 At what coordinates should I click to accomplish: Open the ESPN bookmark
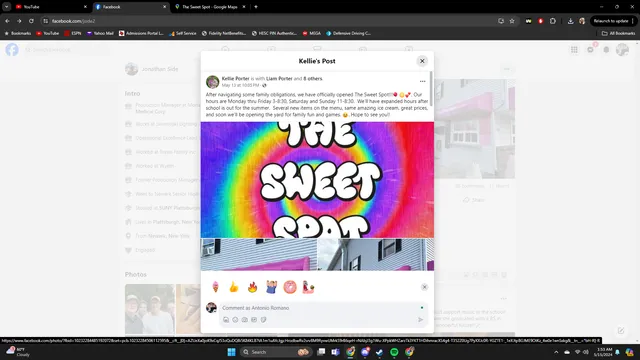click(x=73, y=33)
